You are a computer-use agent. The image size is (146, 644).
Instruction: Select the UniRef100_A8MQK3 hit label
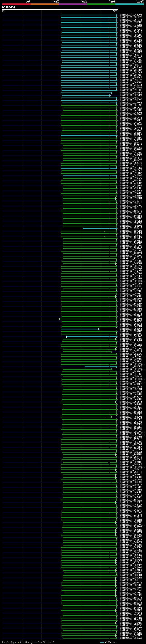click(x=131, y=367)
